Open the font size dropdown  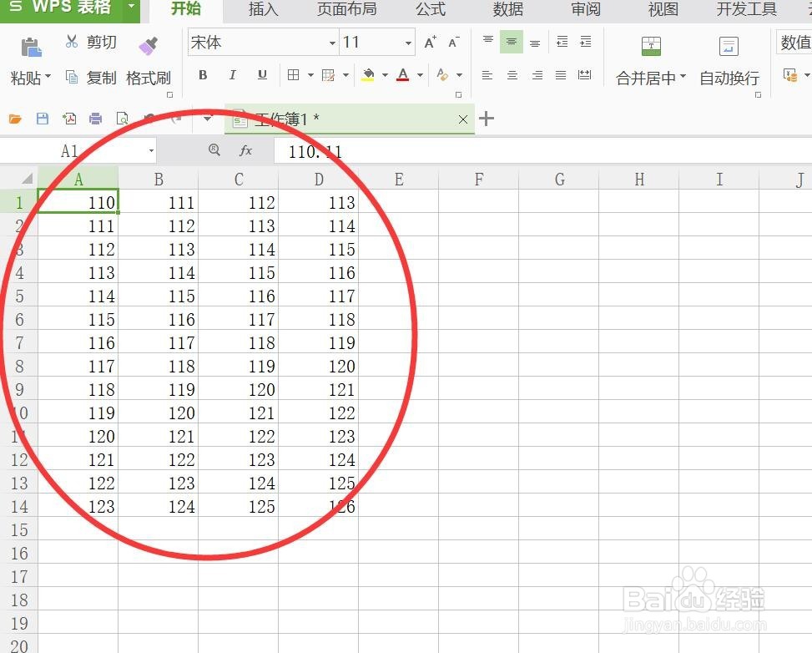tap(408, 43)
